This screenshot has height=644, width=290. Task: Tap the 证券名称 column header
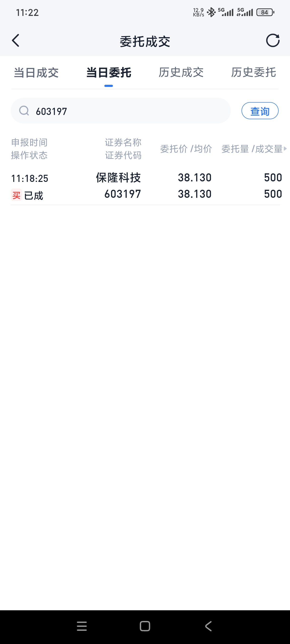click(123, 142)
